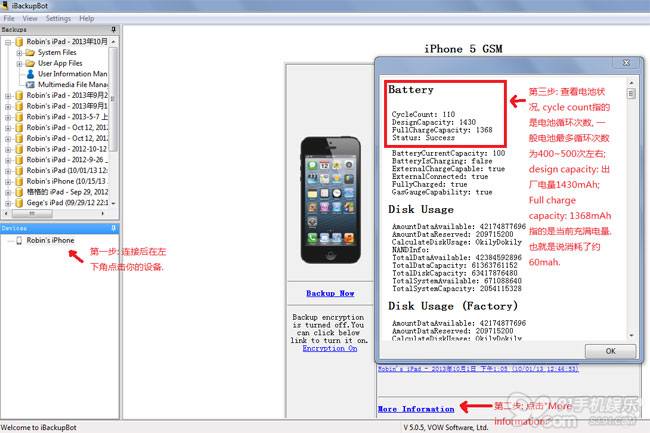650x433 pixels.
Task: Click the pin icon of Devices panel
Action: 114,228
